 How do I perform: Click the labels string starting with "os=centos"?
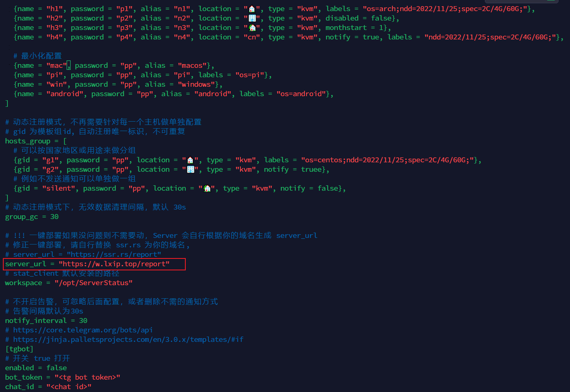387,160
